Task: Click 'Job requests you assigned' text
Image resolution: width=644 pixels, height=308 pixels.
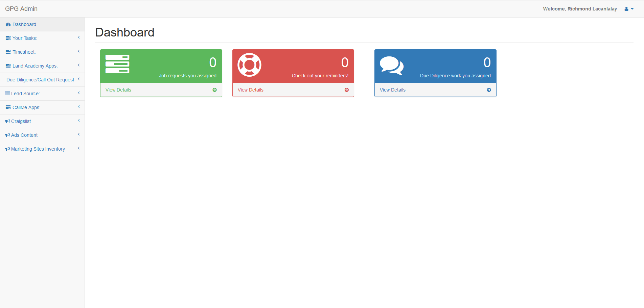Action: [188, 76]
